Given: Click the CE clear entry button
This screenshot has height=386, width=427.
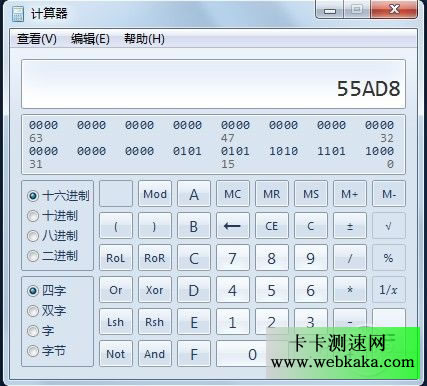Looking at the screenshot, I should tap(272, 226).
